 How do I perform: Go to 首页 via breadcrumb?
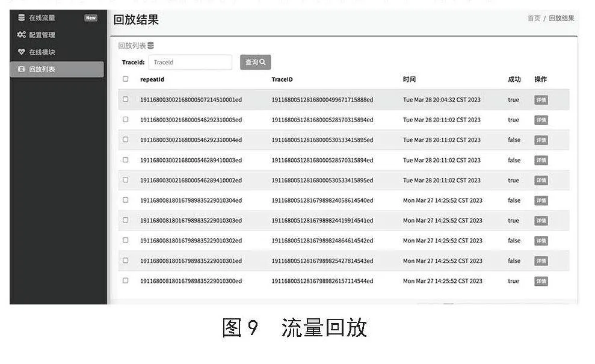coord(534,18)
